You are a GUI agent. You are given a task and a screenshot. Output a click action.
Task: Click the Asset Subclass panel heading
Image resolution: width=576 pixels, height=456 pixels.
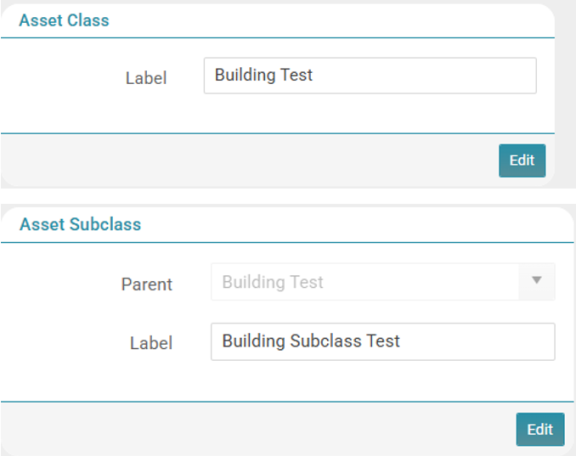point(80,224)
